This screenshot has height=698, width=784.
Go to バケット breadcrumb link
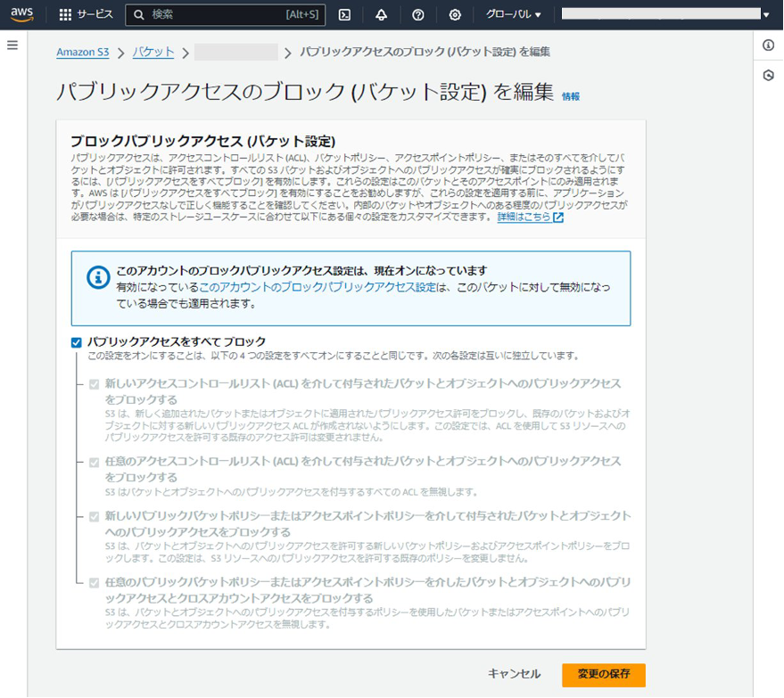153,52
